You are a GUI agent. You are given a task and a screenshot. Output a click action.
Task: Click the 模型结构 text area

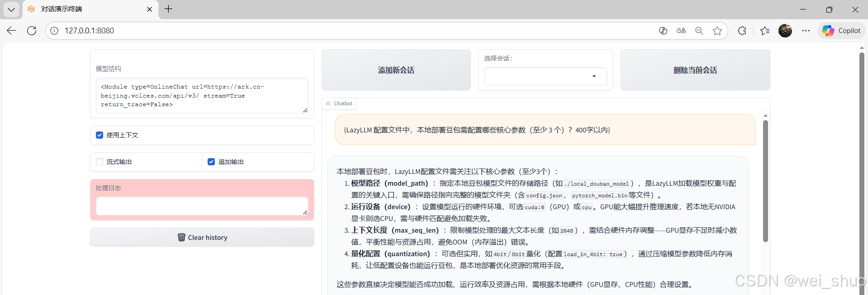(202, 95)
